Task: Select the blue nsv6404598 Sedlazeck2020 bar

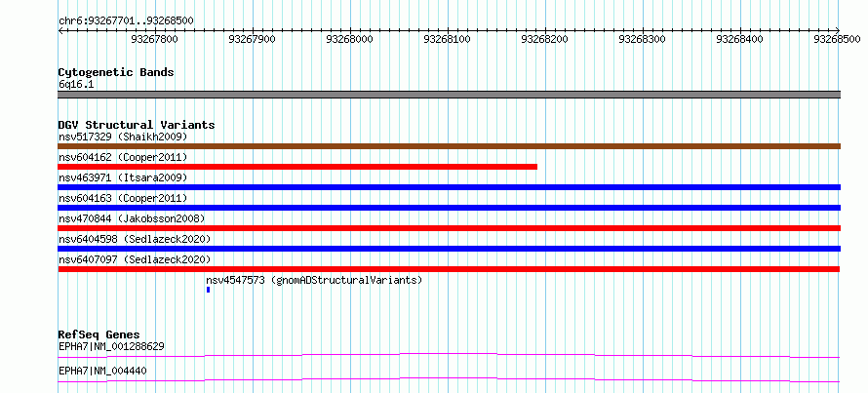Action: click(449, 249)
